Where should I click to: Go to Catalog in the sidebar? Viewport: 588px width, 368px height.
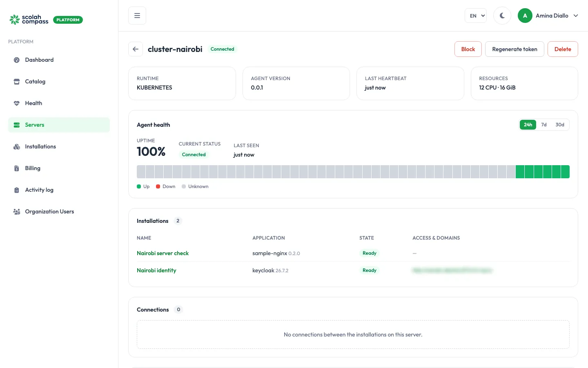(x=59, y=82)
